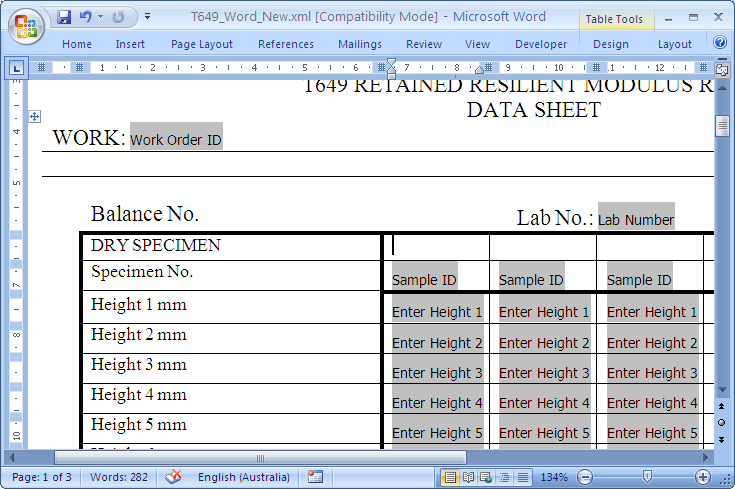Screen dimensions: 735x489
Task: Switch to Full Screen Reading view
Action: (468, 477)
